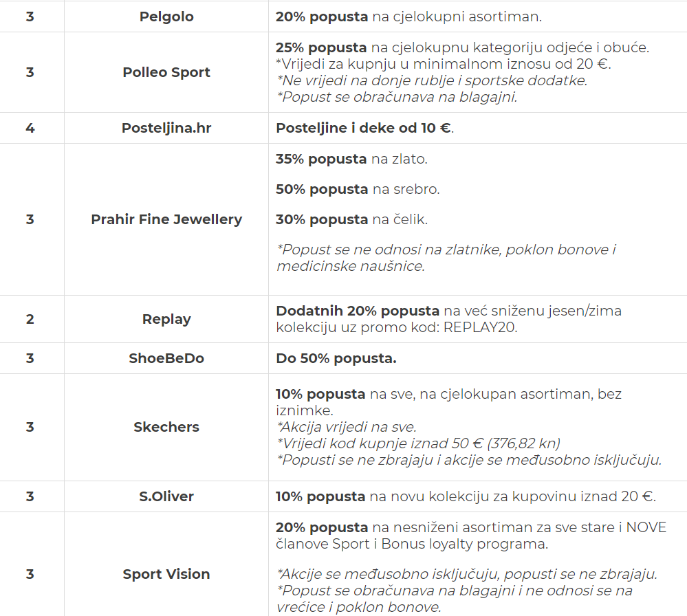
Task: Click the "30% popusta na čelik" line
Action: 351,219
